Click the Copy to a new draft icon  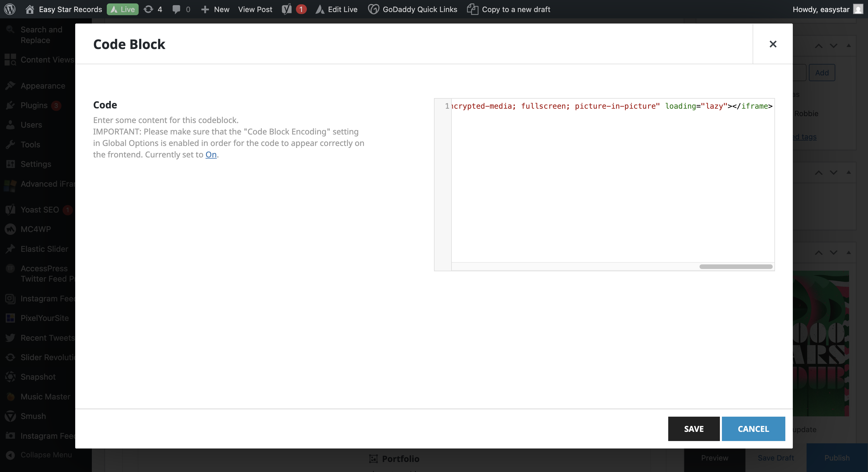(x=472, y=9)
